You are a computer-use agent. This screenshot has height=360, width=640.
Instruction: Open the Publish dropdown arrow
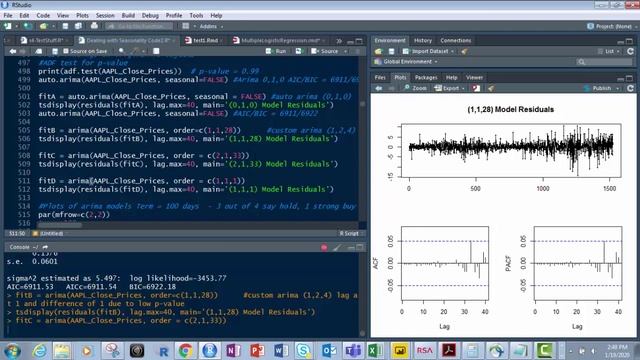tap(618, 89)
